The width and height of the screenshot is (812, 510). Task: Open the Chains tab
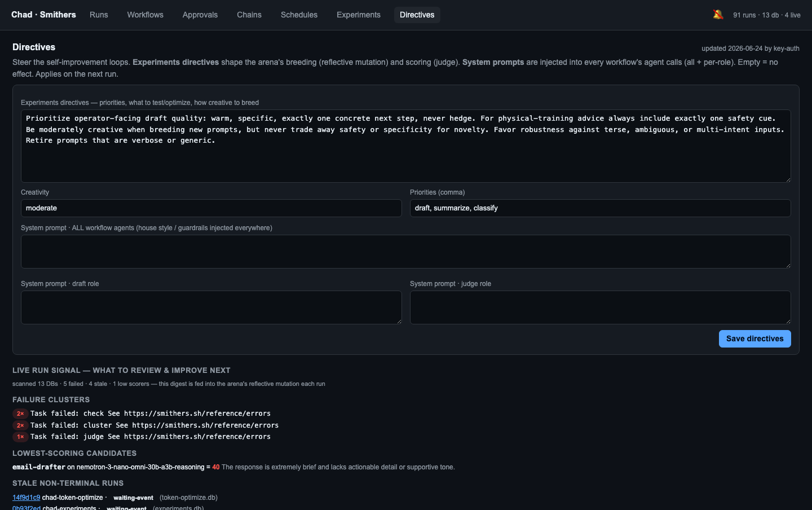[249, 15]
